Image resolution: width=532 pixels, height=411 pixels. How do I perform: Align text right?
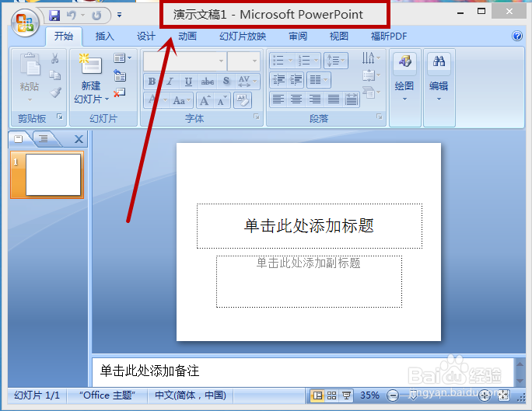pyautogui.click(x=315, y=99)
